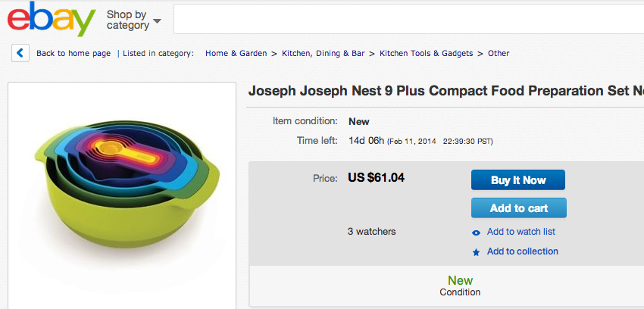Image resolution: width=644 pixels, height=309 pixels.
Task: Select the Other category breadcrumb
Action: [x=499, y=53]
